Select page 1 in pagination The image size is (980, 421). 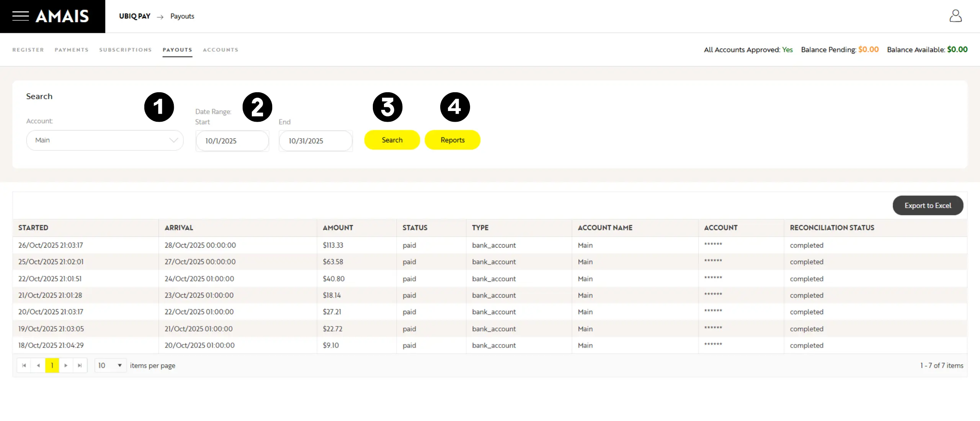[x=52, y=366]
